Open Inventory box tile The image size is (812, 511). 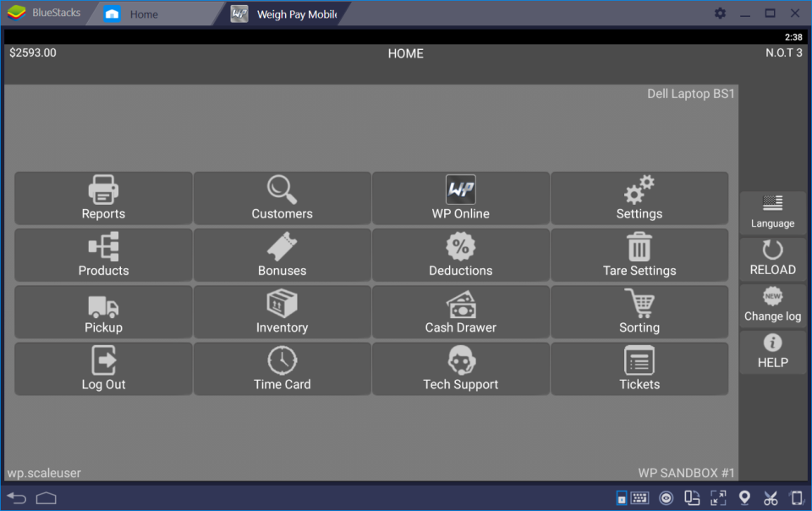(282, 311)
